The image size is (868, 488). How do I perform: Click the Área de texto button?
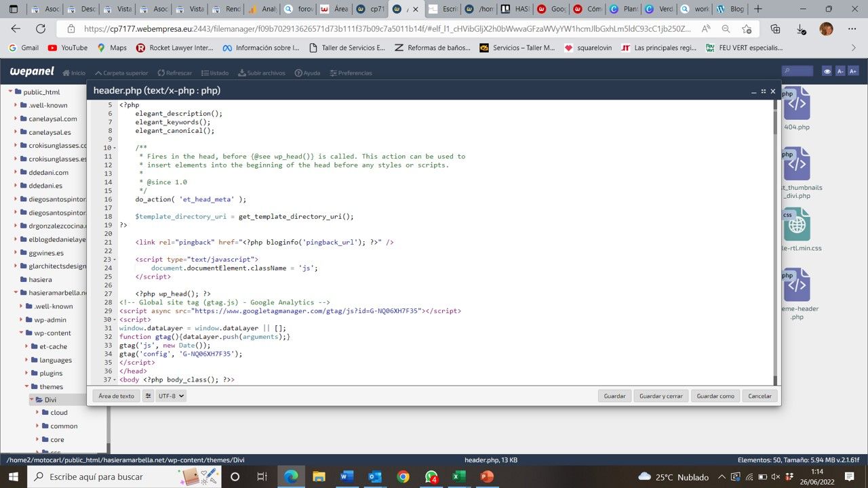click(x=116, y=396)
